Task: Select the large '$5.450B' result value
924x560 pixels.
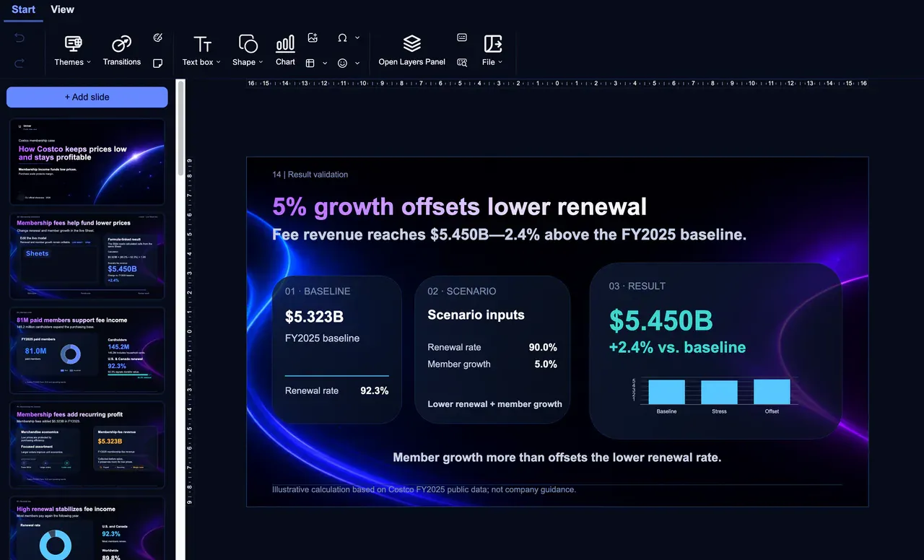Action: click(x=661, y=320)
